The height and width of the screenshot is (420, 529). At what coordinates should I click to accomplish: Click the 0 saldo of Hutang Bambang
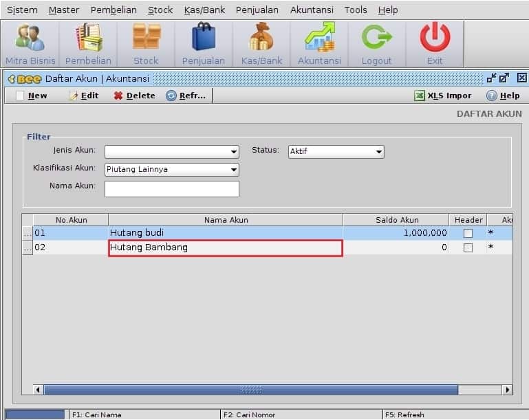pos(444,247)
